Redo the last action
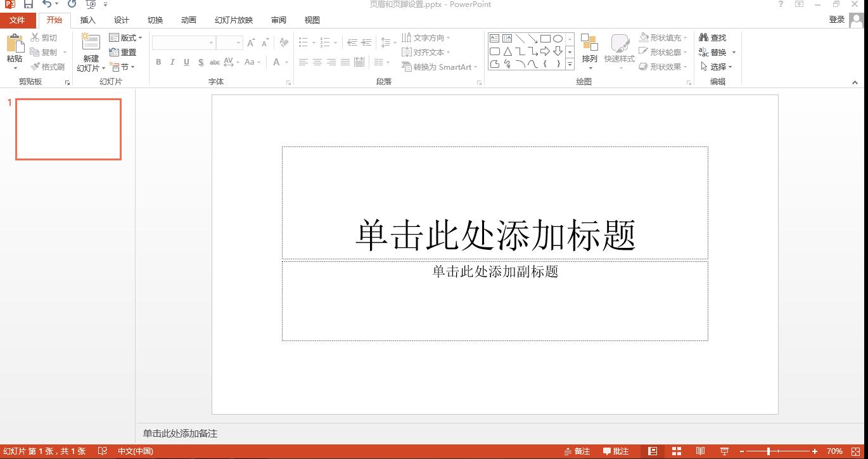This screenshot has width=868, height=459. pyautogui.click(x=72, y=4)
